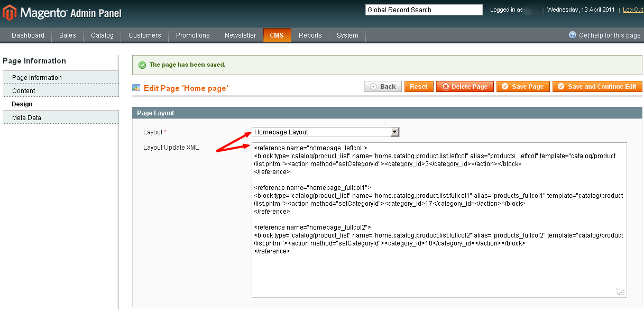The width and height of the screenshot is (644, 310).
Task: Open the Layout dropdown arrow
Action: coord(394,132)
